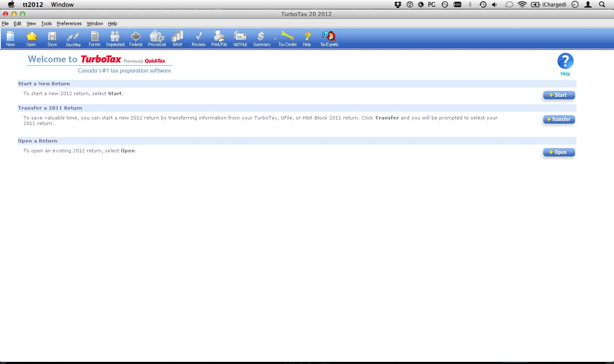Show the Summary dollar icon
The height and width of the screenshot is (364, 614).
point(262,38)
